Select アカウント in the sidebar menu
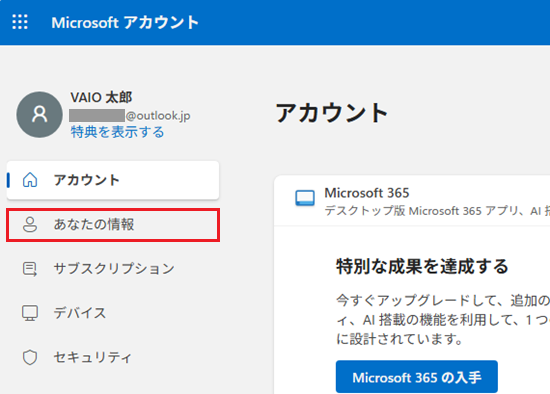Viewport: 550px width, 394px height. (x=113, y=180)
